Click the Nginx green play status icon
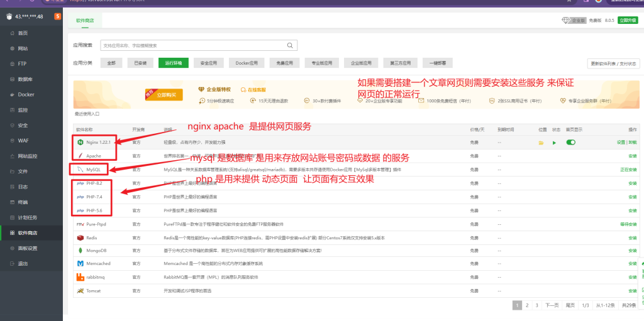The width and height of the screenshot is (644, 321). [554, 143]
